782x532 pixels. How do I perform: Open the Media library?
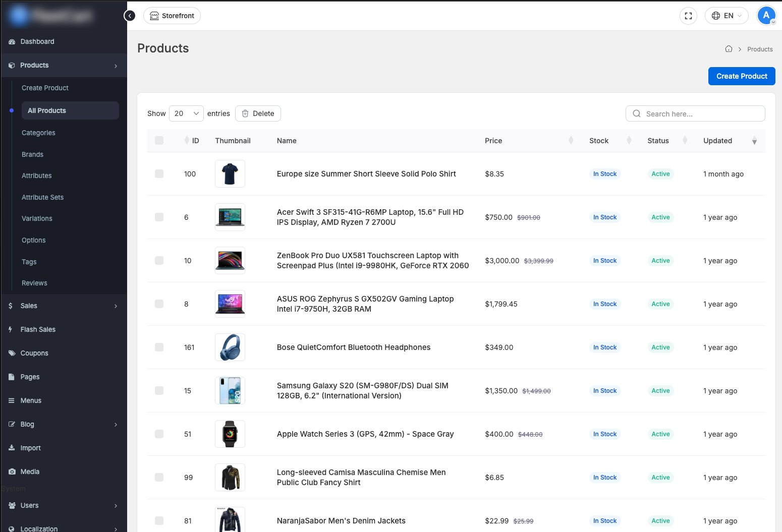[x=30, y=471]
